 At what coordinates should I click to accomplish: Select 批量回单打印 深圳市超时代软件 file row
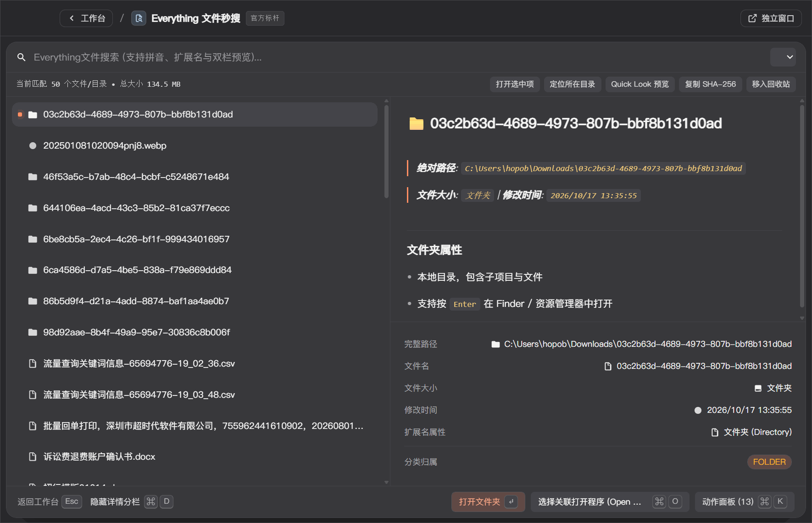[x=195, y=426]
